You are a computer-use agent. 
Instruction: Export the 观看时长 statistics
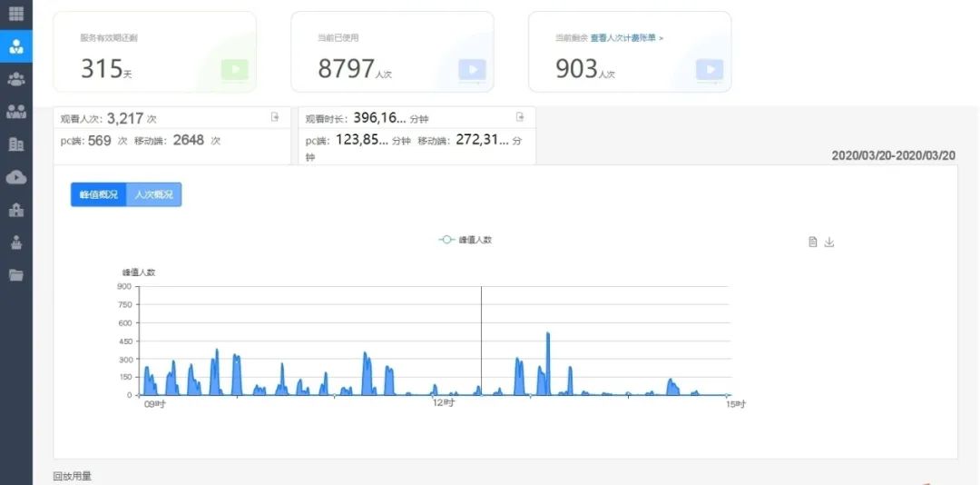click(x=519, y=117)
